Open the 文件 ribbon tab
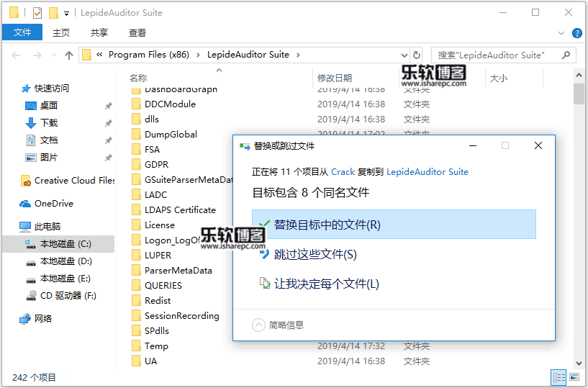This screenshot has height=388, width=588. point(22,32)
